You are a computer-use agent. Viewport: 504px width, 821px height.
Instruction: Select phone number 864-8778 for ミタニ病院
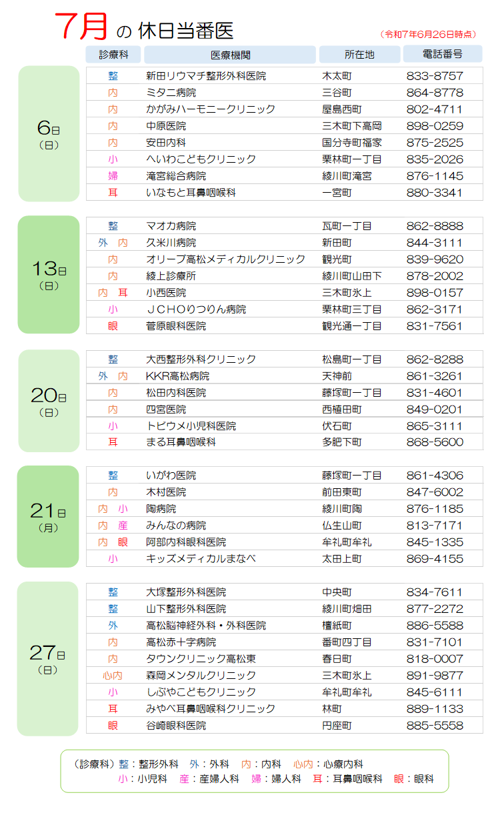pyautogui.click(x=435, y=93)
